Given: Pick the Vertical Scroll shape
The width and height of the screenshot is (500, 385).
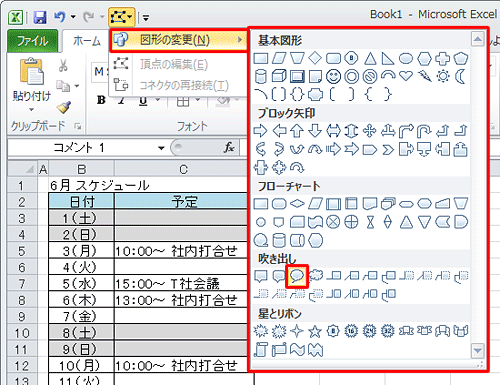Looking at the screenshot, I should tap(260, 350).
